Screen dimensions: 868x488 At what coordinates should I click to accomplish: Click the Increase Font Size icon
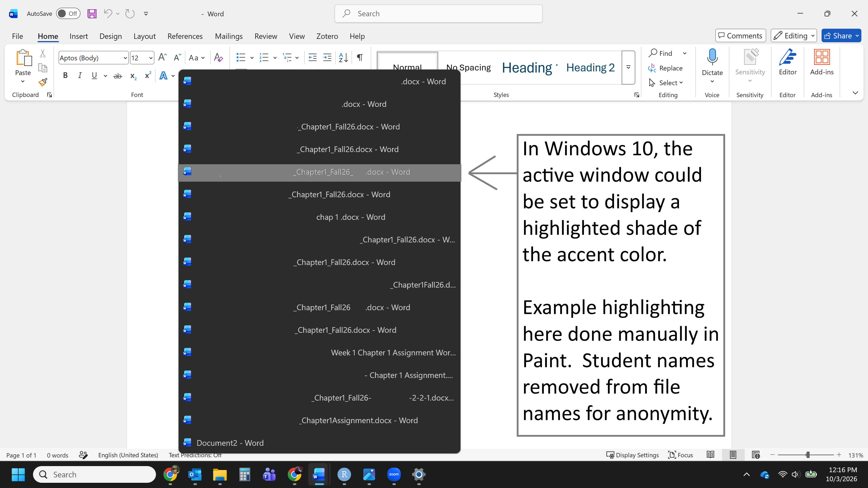point(163,58)
